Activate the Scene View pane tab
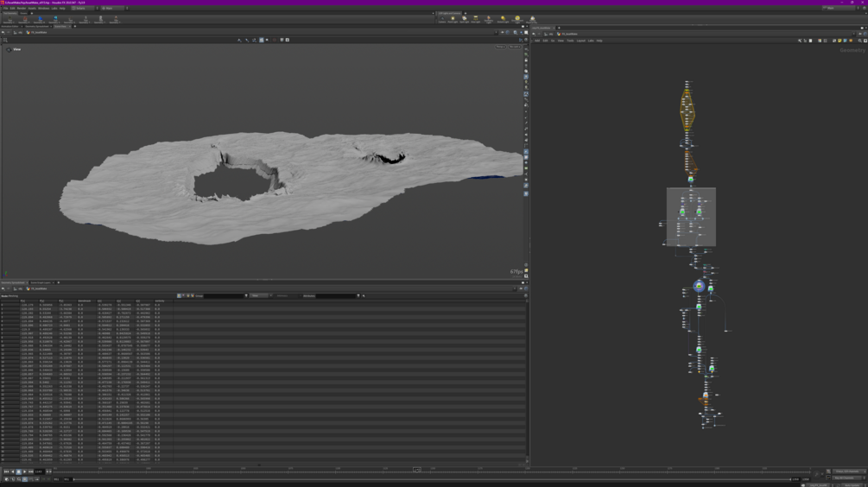Image resolution: width=868 pixels, height=487 pixels. tap(60, 26)
